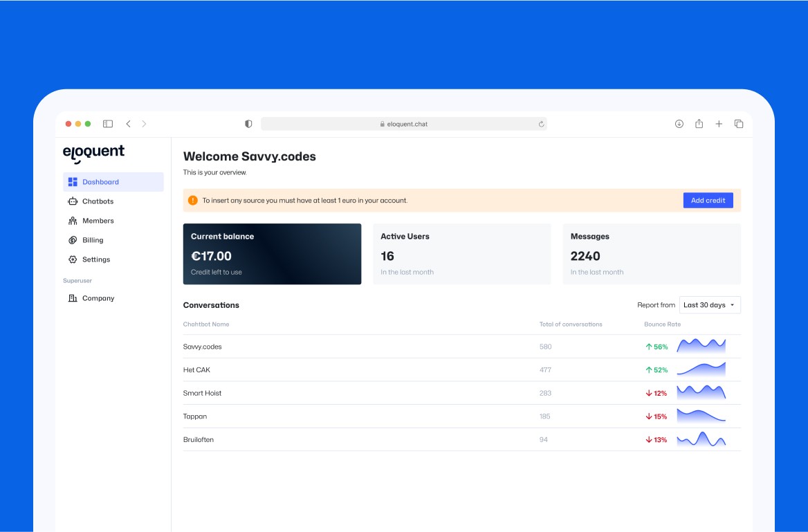Go to Chatbots in the sidebar

click(113, 201)
